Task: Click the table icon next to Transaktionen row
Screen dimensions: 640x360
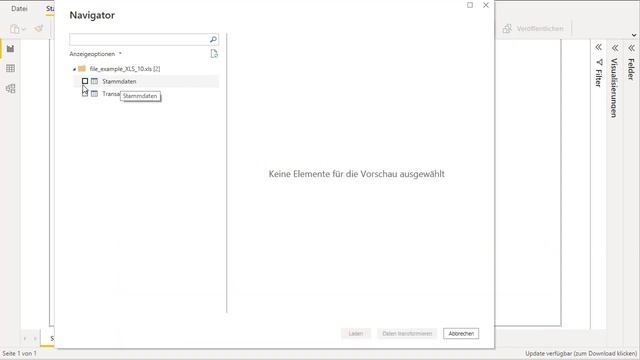Action: coord(94,94)
